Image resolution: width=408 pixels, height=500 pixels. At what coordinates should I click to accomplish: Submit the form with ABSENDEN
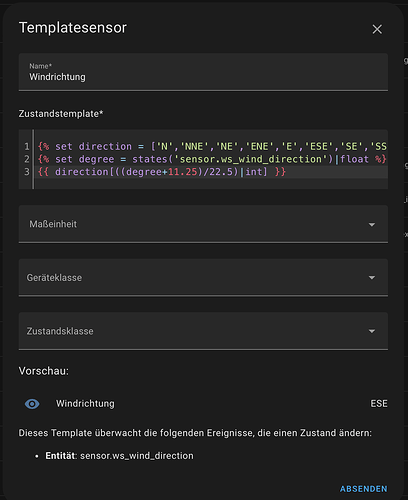[x=364, y=489]
